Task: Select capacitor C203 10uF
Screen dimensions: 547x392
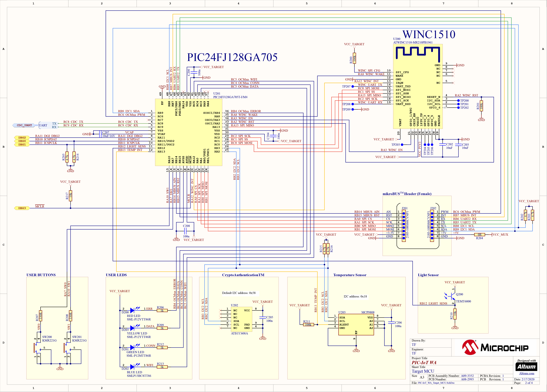Action: (x=458, y=144)
